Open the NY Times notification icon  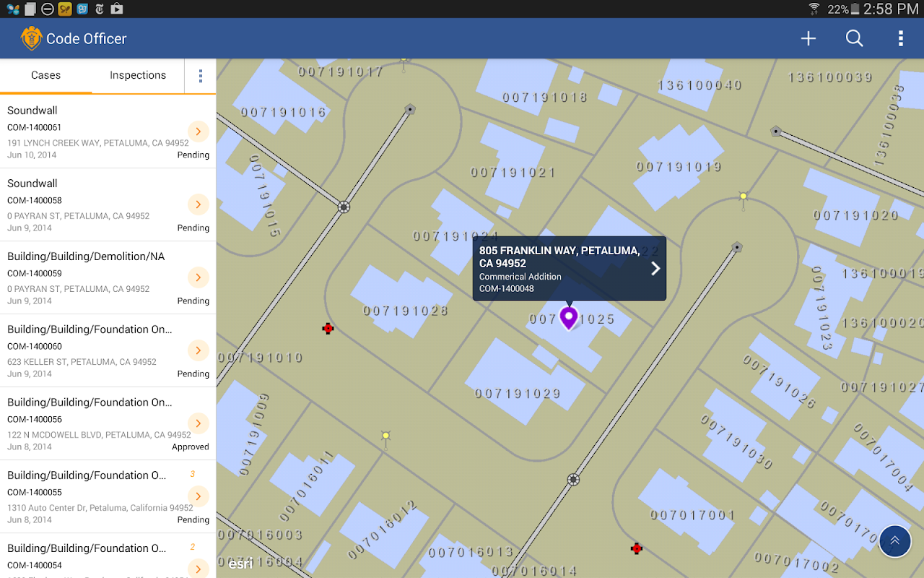(100, 9)
